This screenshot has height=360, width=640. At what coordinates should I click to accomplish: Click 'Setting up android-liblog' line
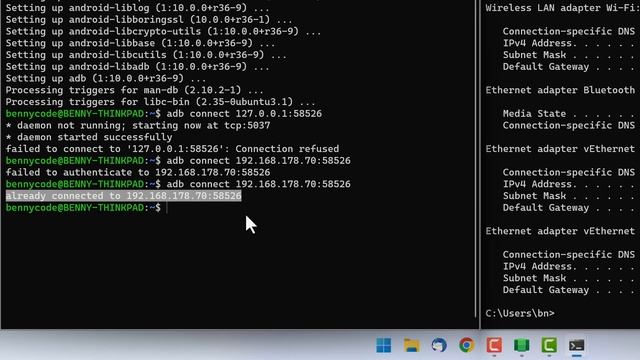coord(138,8)
